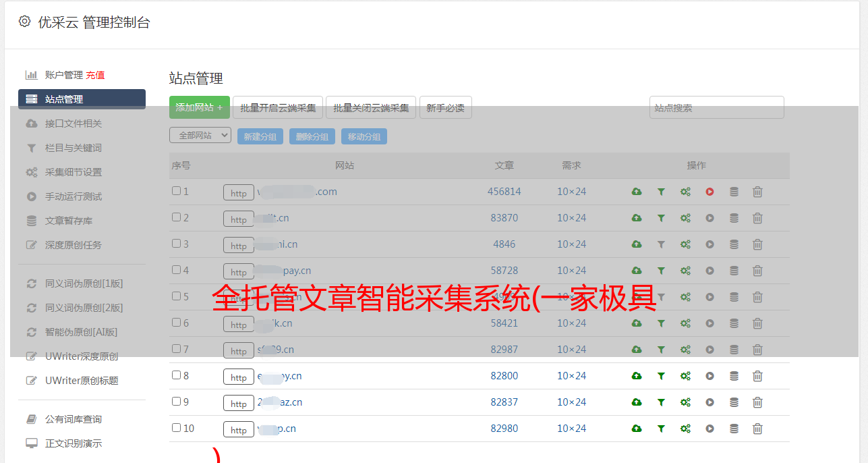Click the play icon in row 9
868x463 pixels.
710,402
